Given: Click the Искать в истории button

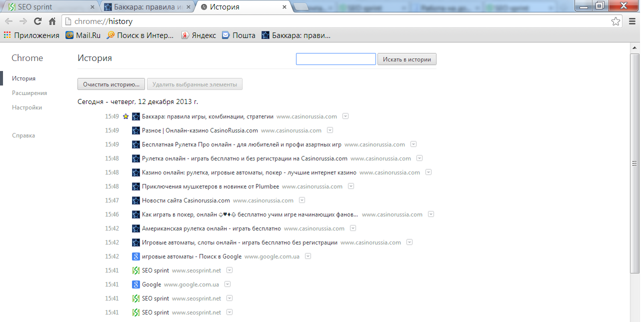Looking at the screenshot, I should pyautogui.click(x=407, y=59).
